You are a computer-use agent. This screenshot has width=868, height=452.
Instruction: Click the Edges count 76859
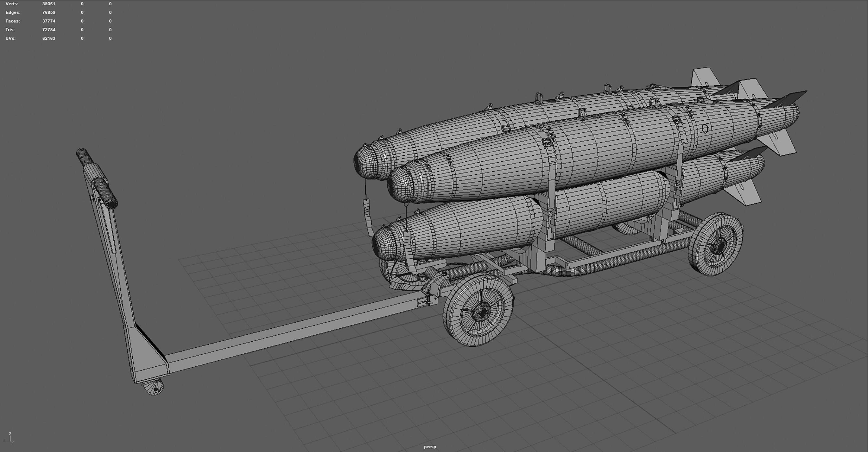pyautogui.click(x=49, y=12)
